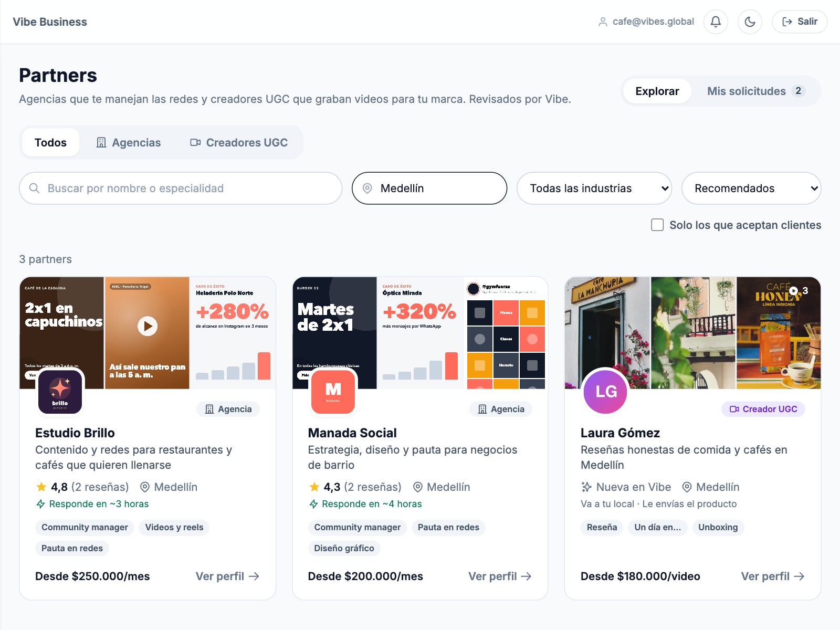Open the Martes de 2x1 thumbnail
Image resolution: width=840 pixels, height=630 pixels.
click(334, 333)
